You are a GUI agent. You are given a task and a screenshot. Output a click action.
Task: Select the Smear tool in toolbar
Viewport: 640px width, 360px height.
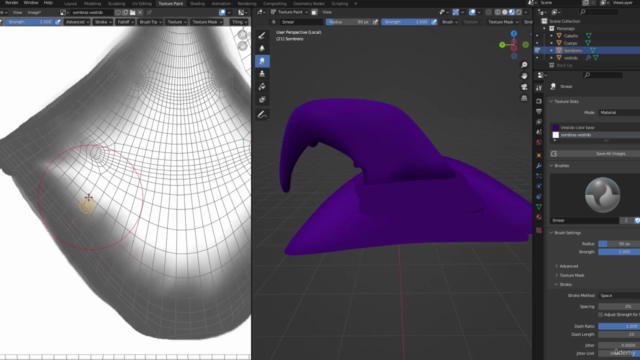[262, 61]
